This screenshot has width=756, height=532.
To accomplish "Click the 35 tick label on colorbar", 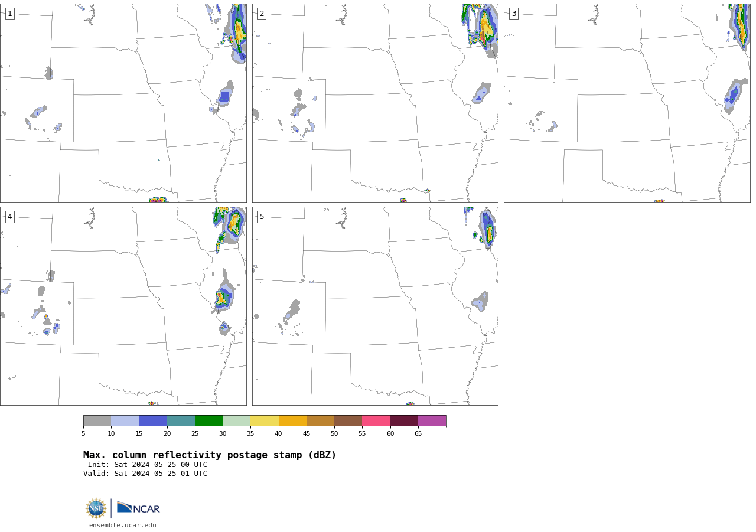I will click(x=250, y=434).
